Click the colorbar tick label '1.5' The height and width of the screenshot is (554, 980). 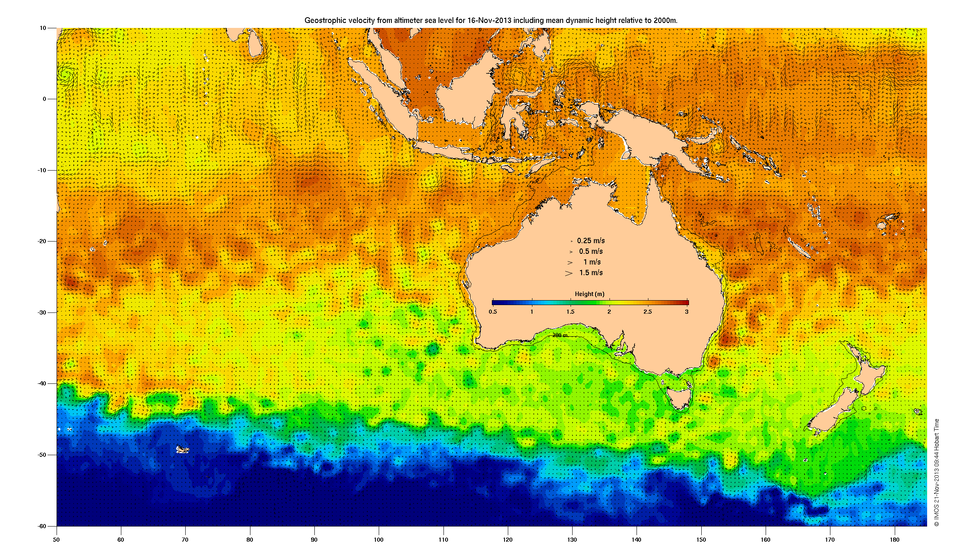[570, 312]
